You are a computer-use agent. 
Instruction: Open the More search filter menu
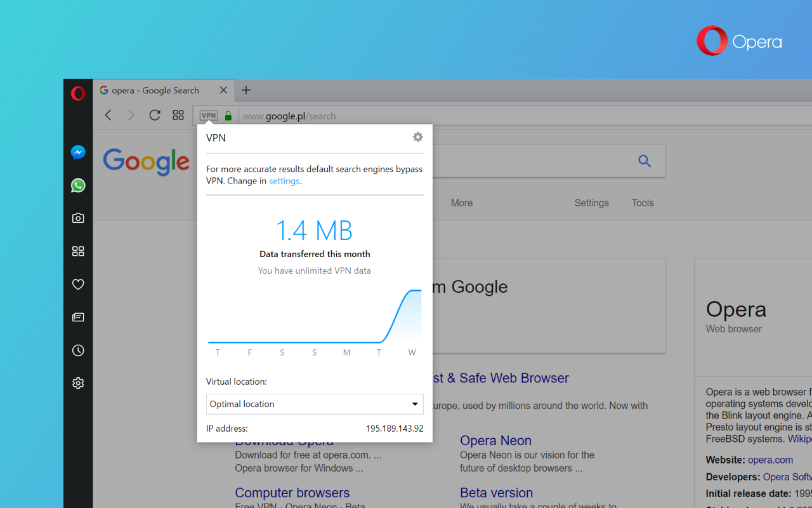461,203
